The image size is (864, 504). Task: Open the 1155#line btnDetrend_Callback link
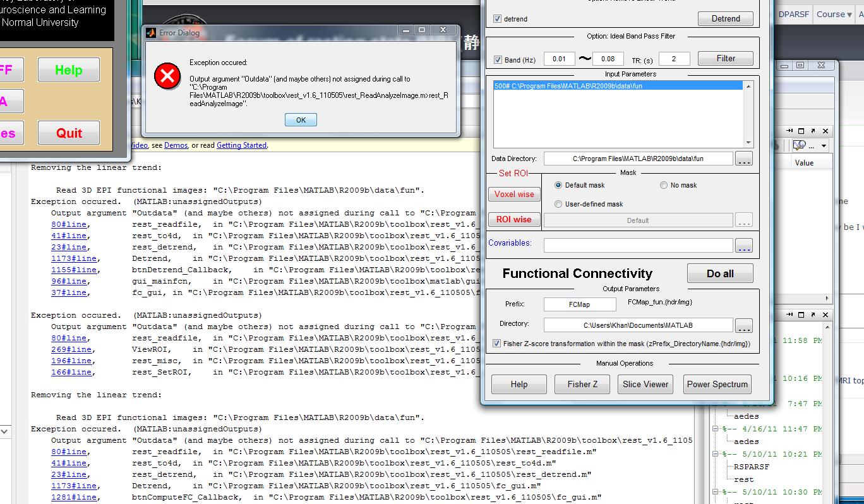75,270
